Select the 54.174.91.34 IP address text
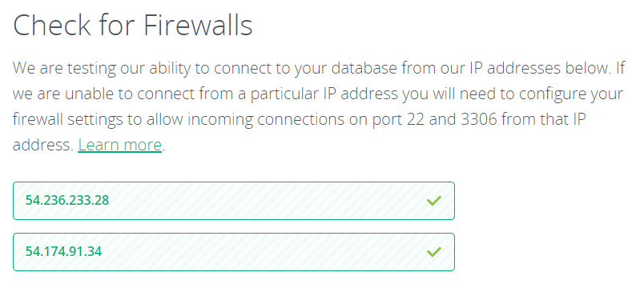This screenshot has width=644, height=288. tap(63, 251)
